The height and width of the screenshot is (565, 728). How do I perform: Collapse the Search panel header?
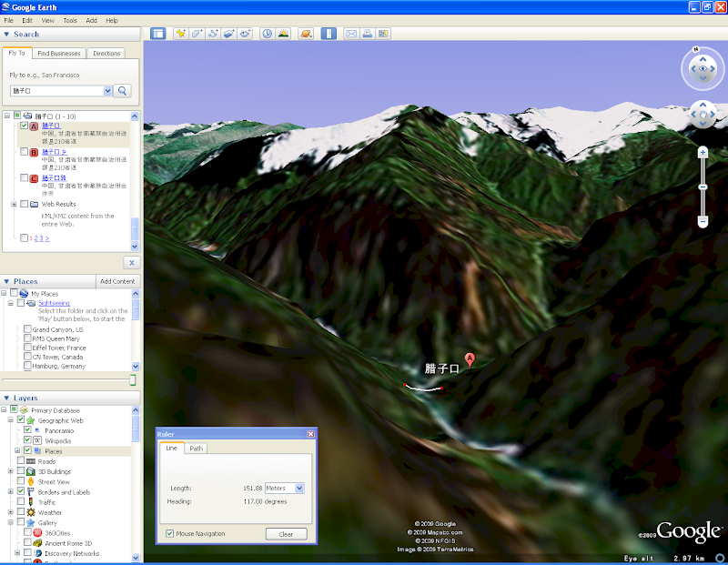point(7,35)
